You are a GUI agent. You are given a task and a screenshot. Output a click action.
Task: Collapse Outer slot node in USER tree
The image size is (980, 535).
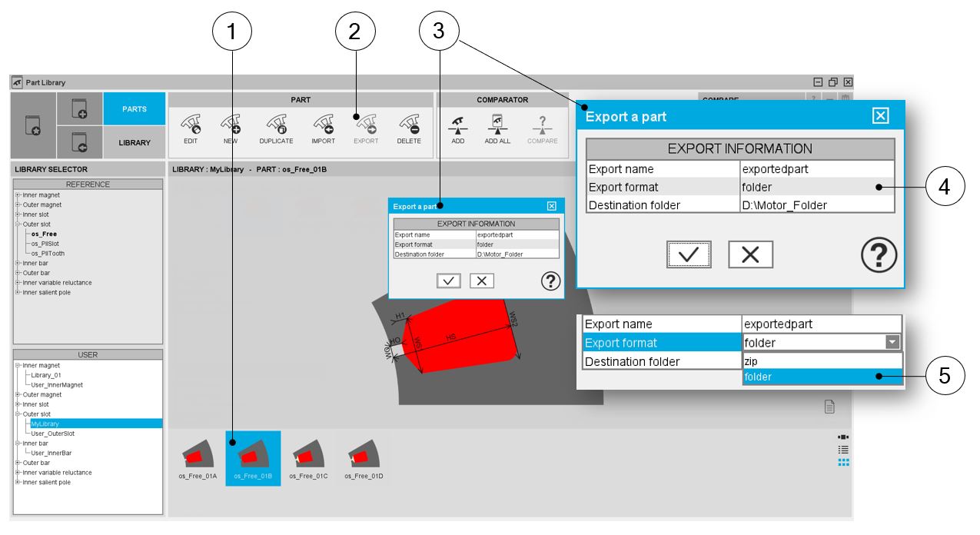coord(17,414)
